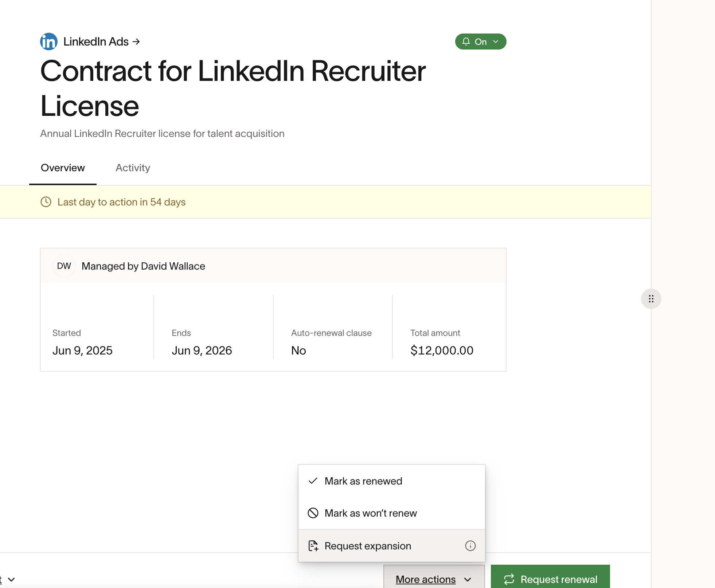This screenshot has height=588, width=715.
Task: Click the Request renewal button
Action: [550, 577]
